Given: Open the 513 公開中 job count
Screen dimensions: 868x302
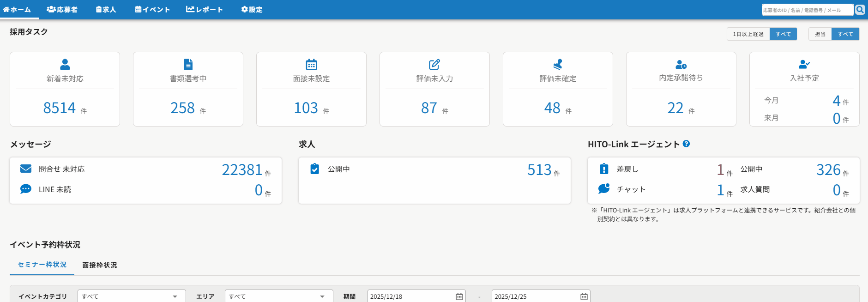Looking at the screenshot, I should (539, 170).
